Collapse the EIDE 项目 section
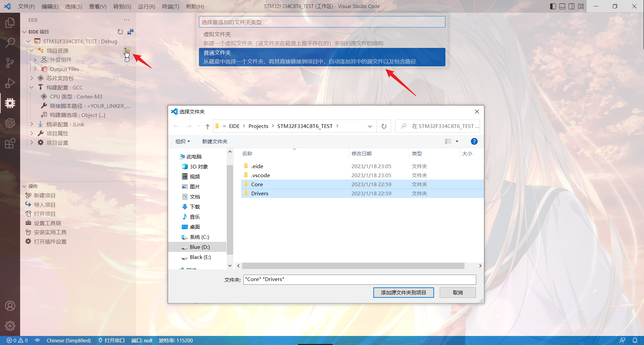 (x=24, y=32)
